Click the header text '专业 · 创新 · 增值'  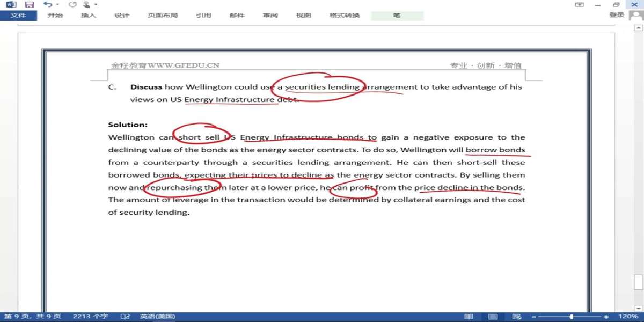486,65
